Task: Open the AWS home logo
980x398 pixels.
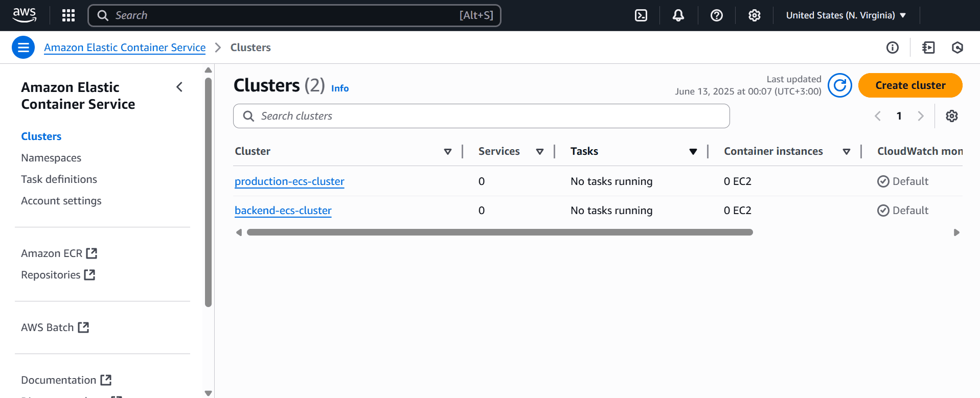Action: point(25,15)
